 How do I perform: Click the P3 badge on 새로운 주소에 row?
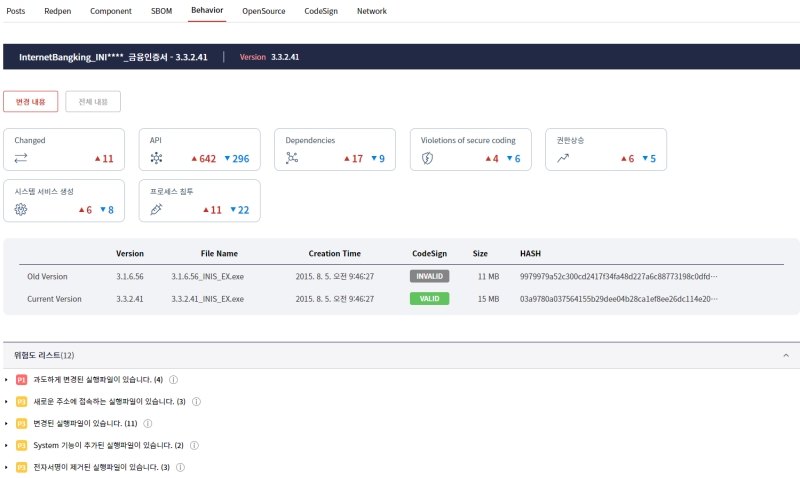pos(21,401)
